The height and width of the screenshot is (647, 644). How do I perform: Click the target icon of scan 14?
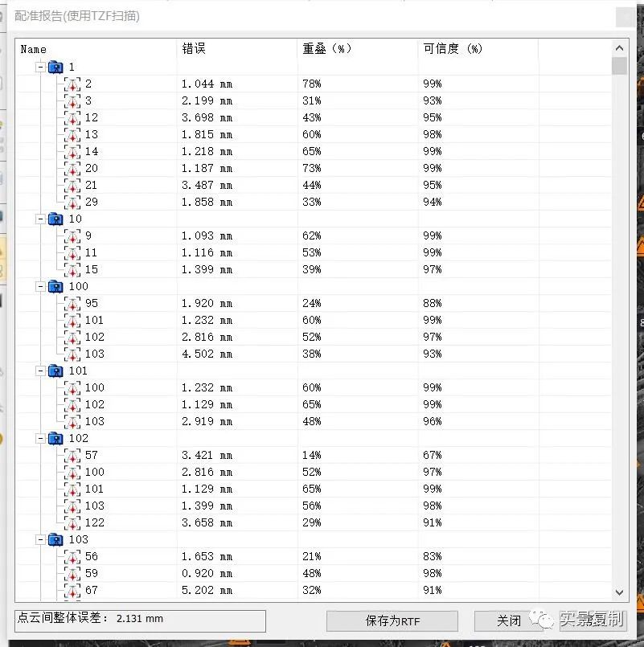(72, 152)
